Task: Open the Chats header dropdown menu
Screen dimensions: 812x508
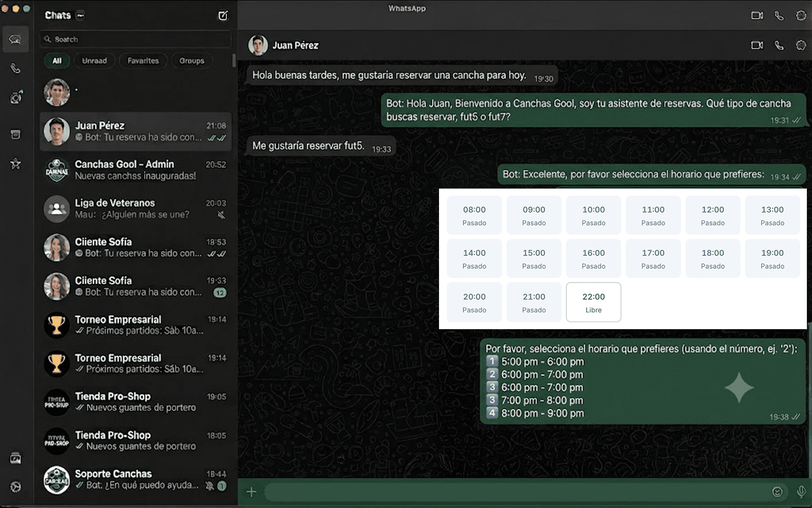Action: (x=80, y=15)
